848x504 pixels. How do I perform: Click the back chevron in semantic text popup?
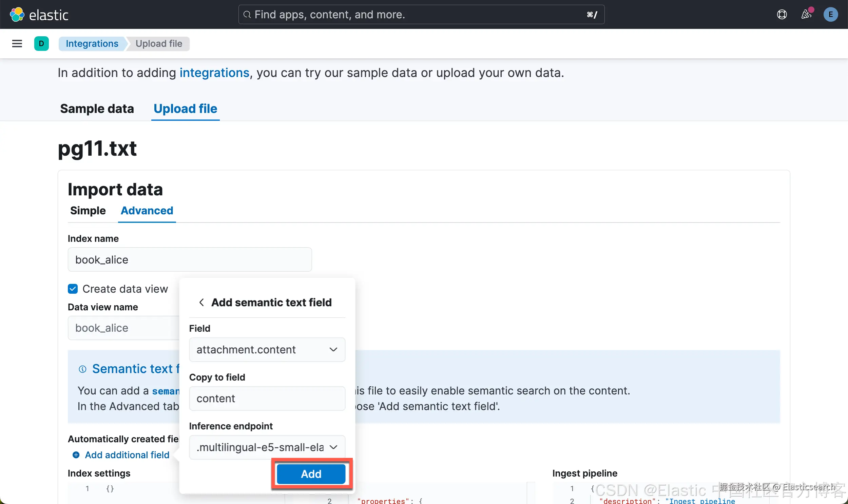(201, 302)
